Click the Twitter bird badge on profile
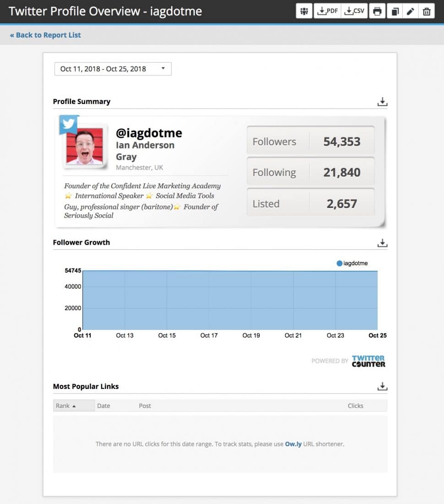Viewport: 444px width, 504px height. click(x=68, y=124)
